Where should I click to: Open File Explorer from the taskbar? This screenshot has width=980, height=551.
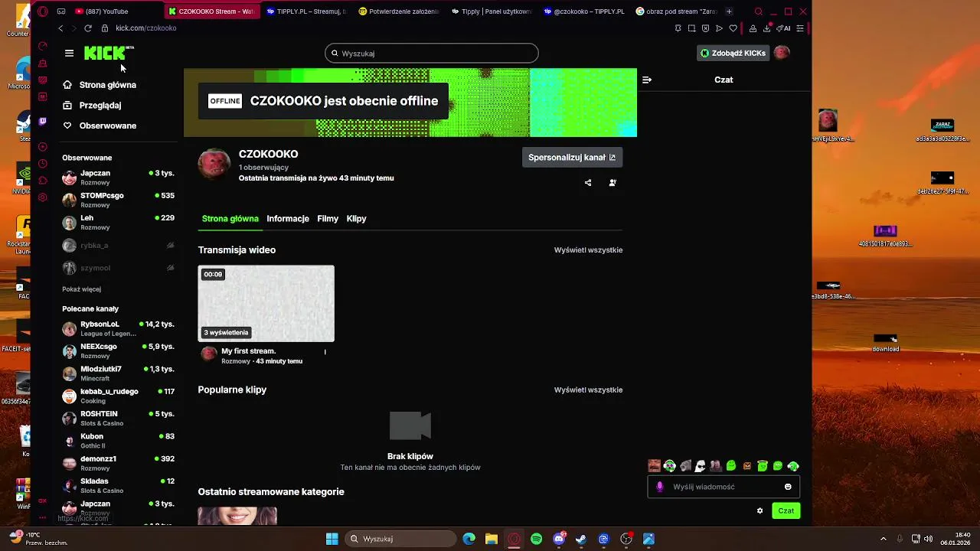[x=492, y=539]
